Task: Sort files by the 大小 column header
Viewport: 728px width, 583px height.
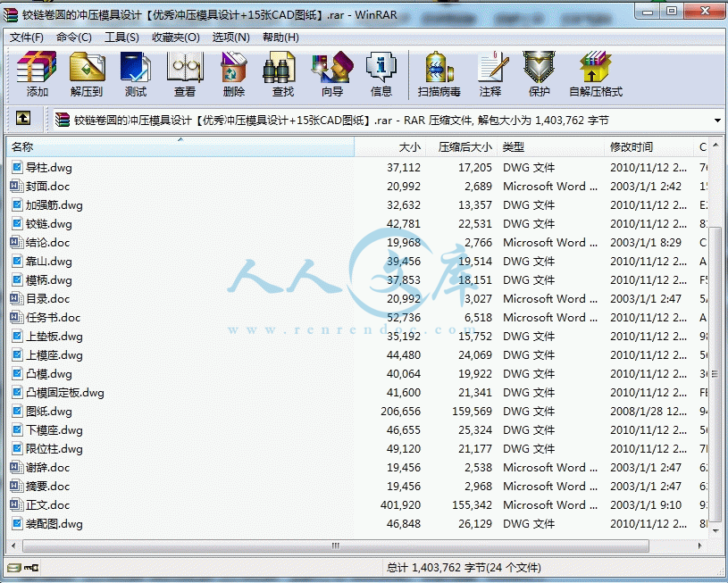Action: pyautogui.click(x=390, y=146)
